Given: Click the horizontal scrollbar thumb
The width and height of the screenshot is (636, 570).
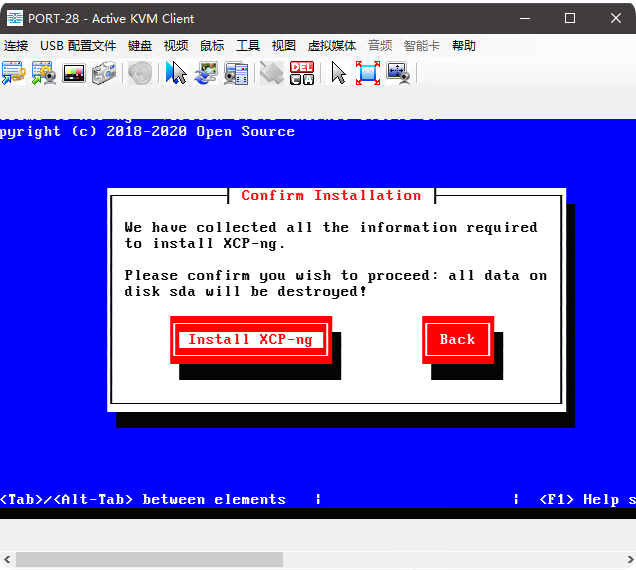Looking at the screenshot, I should tap(149, 559).
